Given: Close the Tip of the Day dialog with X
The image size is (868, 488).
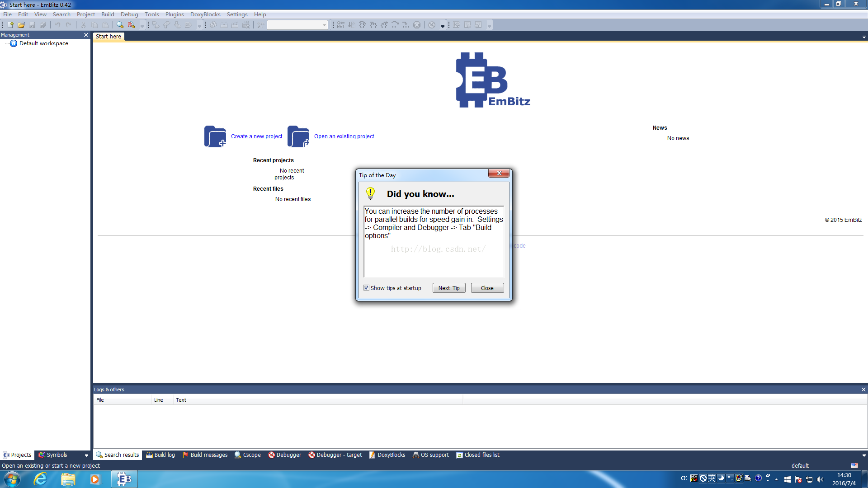Looking at the screenshot, I should click(x=499, y=173).
